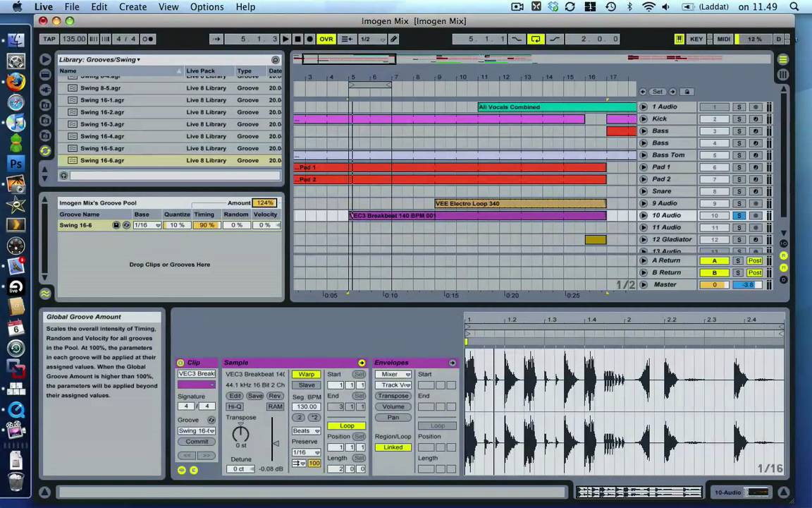The height and width of the screenshot is (508, 812).
Task: Toggle computer MIDI keyboard icon
Action: click(679, 39)
